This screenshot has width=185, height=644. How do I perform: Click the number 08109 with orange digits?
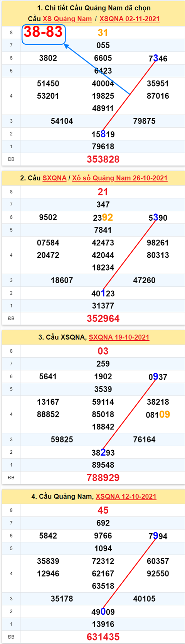click(158, 415)
